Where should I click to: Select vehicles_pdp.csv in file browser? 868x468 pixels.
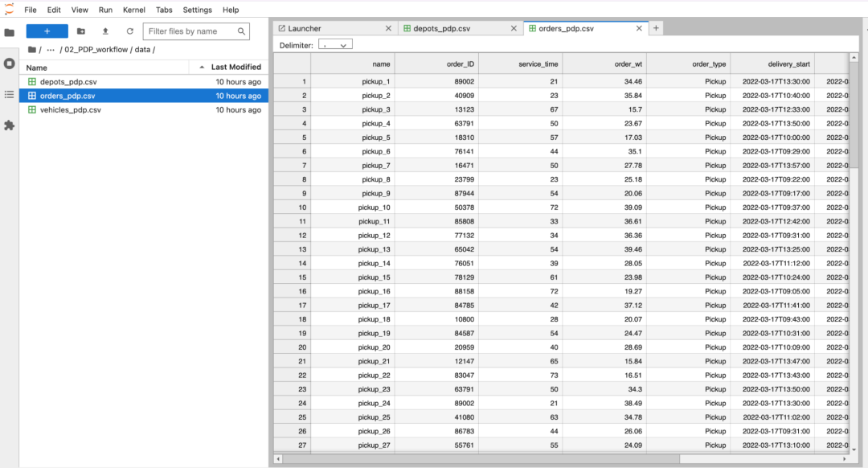coord(71,110)
